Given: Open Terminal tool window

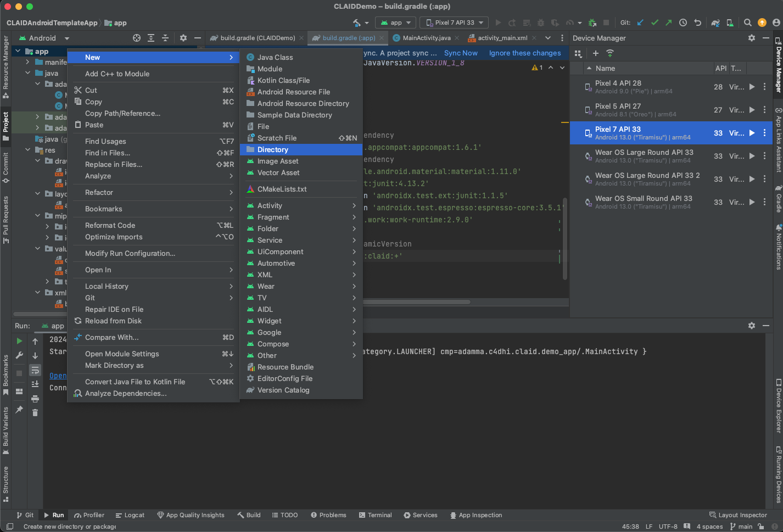Looking at the screenshot, I should (376, 515).
